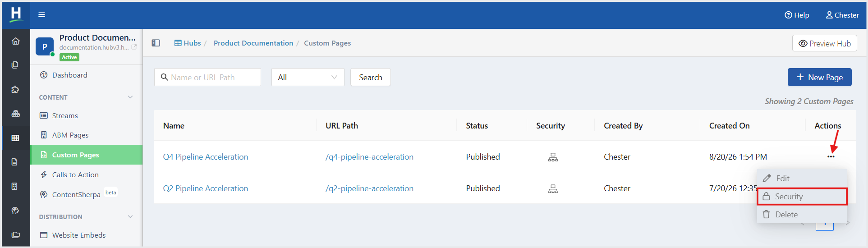Viewport: 868px width, 248px height.
Task: Choose Security in the actions context menu
Action: 802,197
